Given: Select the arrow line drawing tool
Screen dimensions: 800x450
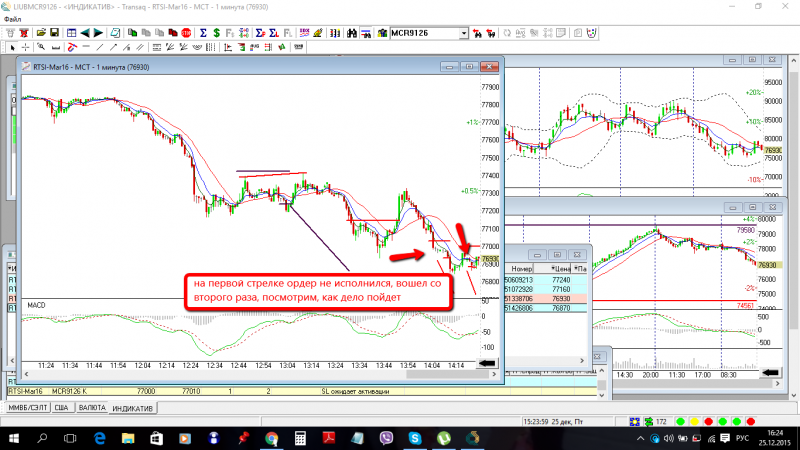Looking at the screenshot, I should [x=113, y=47].
